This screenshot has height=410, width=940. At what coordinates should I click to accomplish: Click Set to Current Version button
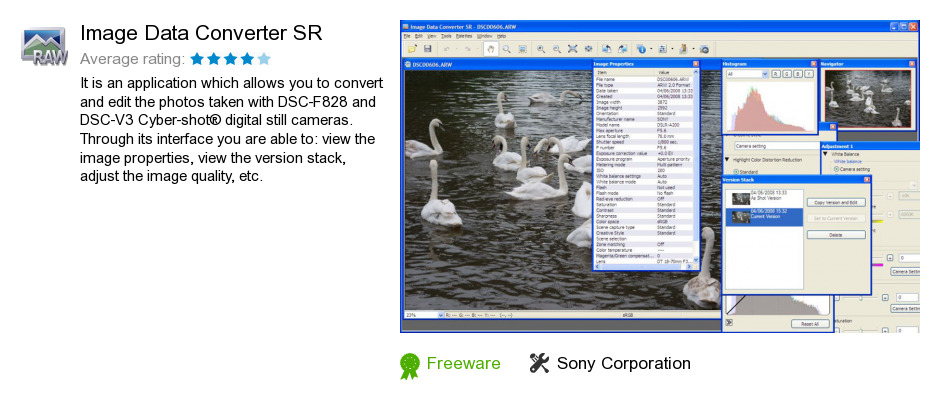pos(836,218)
